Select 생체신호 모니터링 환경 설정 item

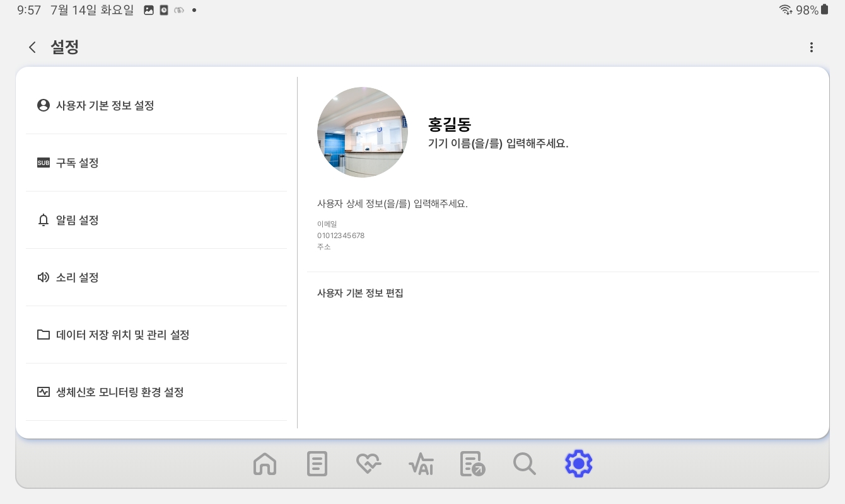tap(156, 392)
